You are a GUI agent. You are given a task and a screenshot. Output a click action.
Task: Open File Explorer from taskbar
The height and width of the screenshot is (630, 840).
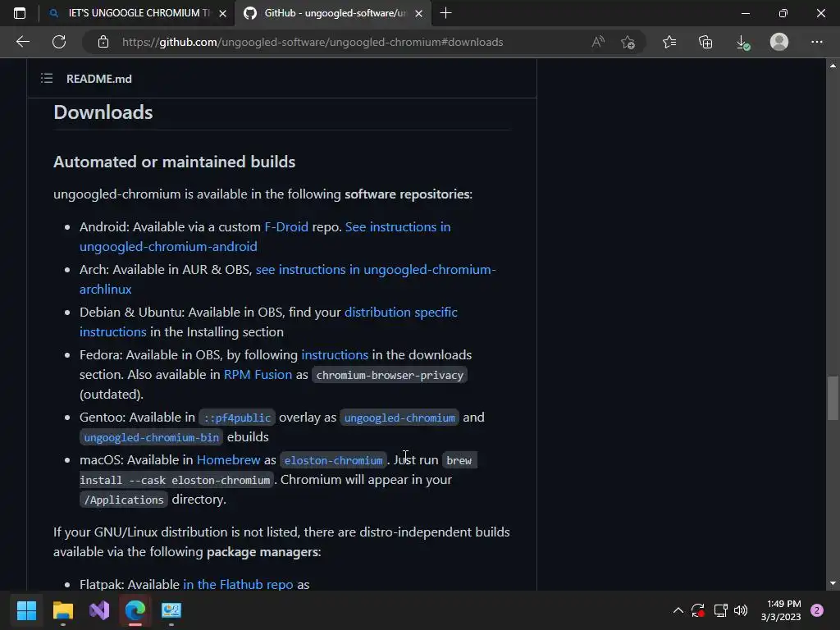click(62, 610)
